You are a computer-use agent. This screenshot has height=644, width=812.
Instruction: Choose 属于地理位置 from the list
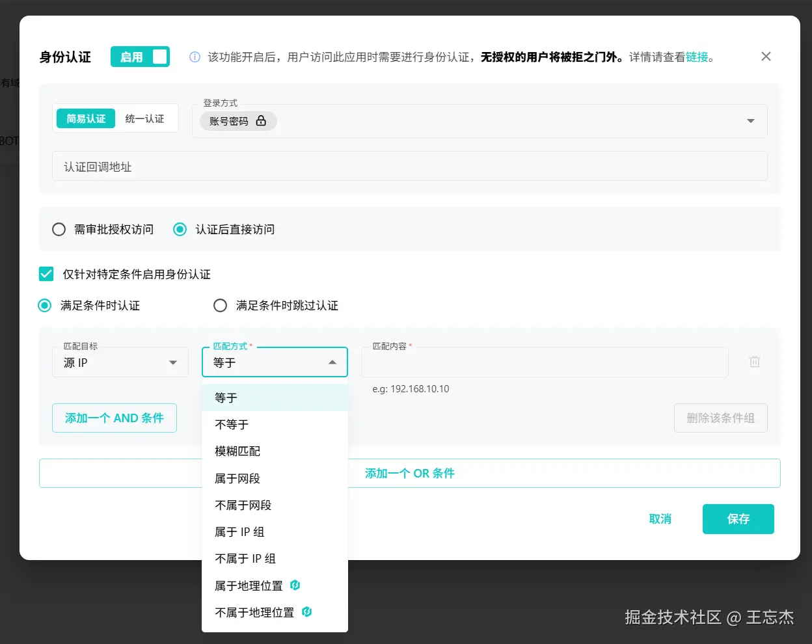pyautogui.click(x=275, y=585)
